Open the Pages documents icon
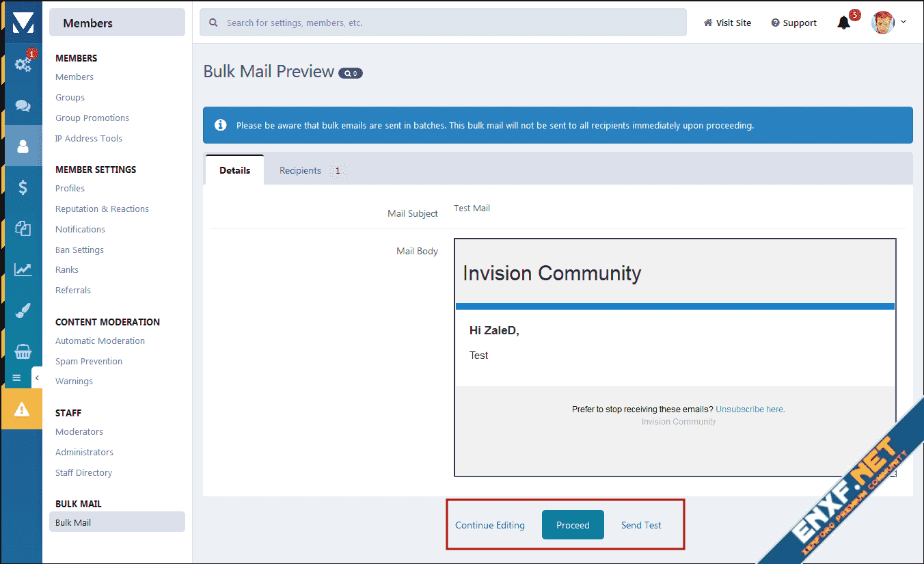Image resolution: width=924 pixels, height=564 pixels. (x=23, y=228)
